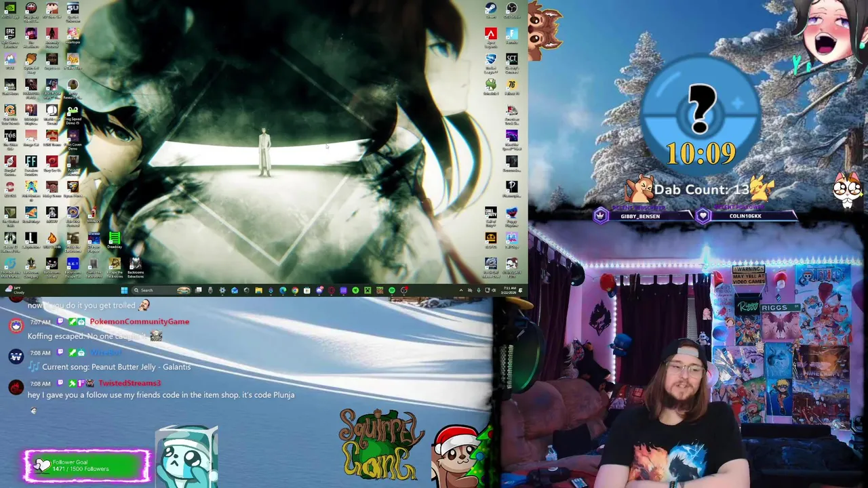Launch Microsoft Edge from the taskbar
Screen dimensions: 868x488
[x=283, y=290]
